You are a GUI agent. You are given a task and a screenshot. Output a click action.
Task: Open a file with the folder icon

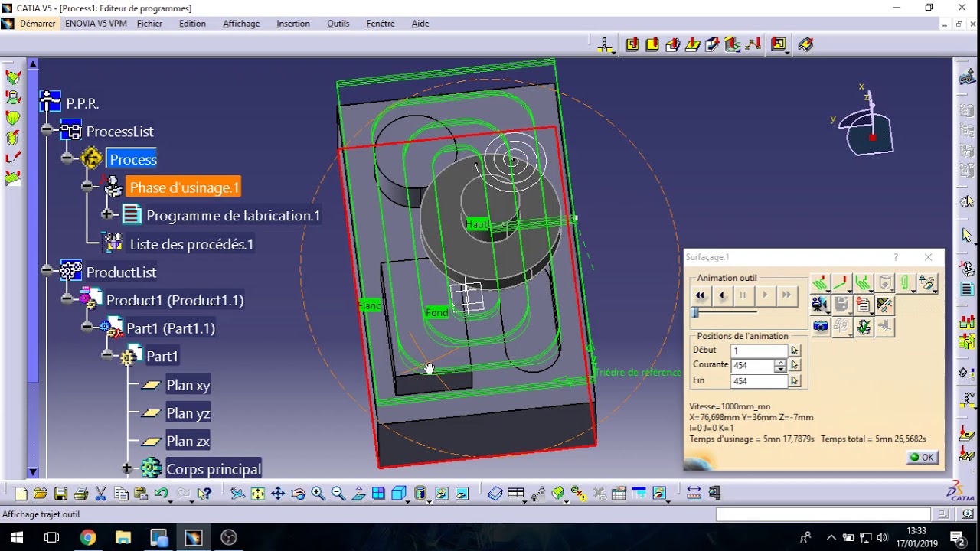pos(41,494)
